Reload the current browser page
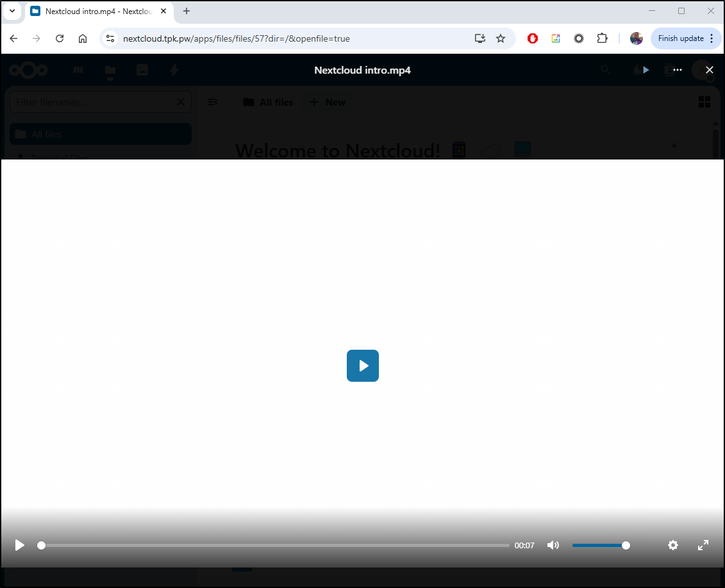This screenshot has height=588, width=725. pyautogui.click(x=60, y=38)
